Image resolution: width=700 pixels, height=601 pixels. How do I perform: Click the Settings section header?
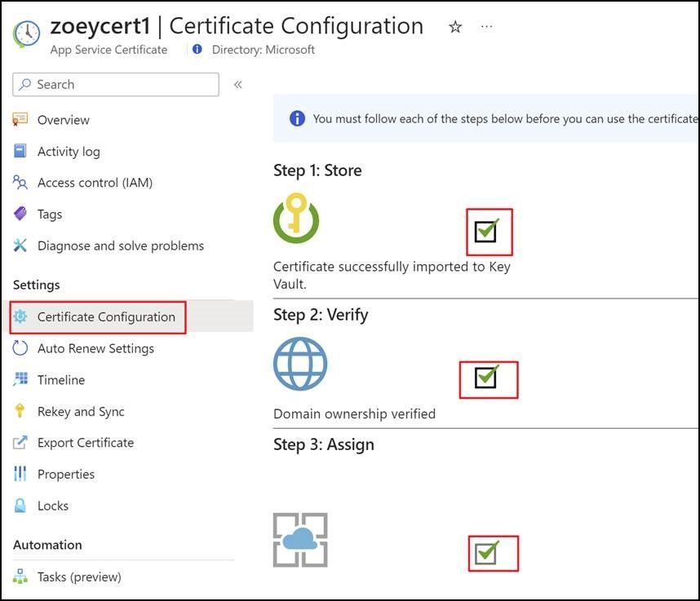[37, 285]
